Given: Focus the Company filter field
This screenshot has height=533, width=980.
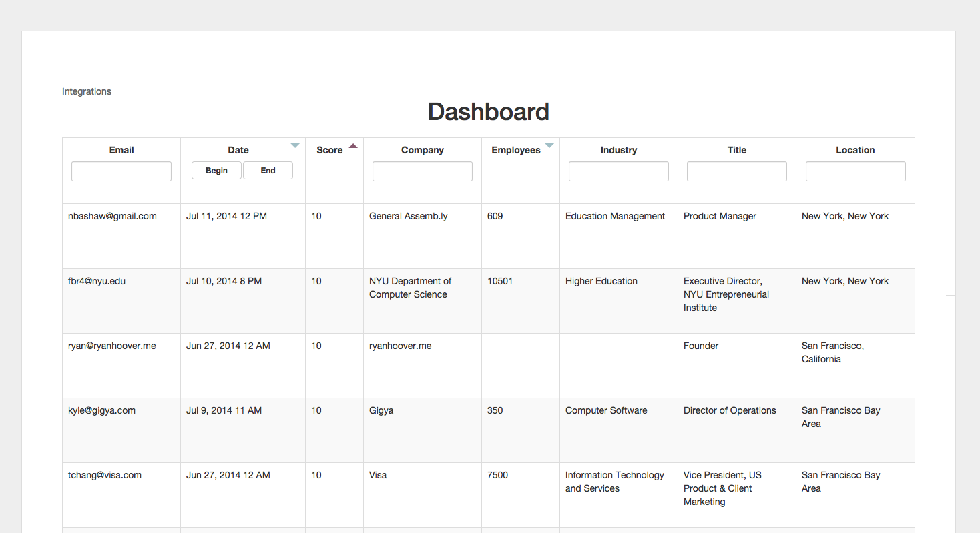Looking at the screenshot, I should point(422,171).
